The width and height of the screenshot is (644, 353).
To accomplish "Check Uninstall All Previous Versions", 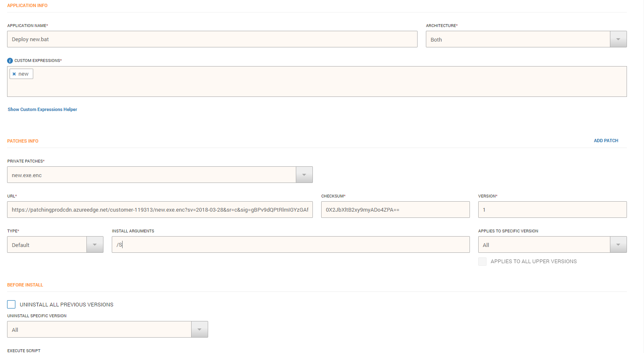I will [11, 304].
